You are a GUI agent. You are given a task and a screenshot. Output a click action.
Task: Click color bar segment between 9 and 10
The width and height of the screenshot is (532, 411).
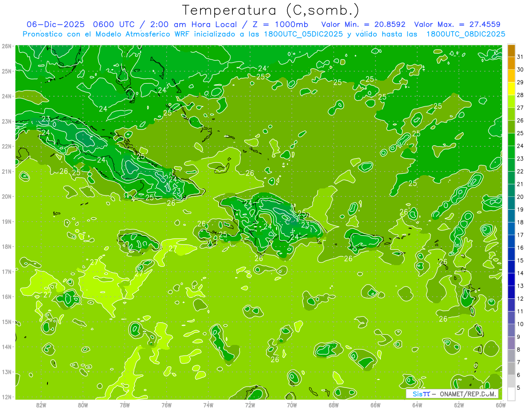pos(511,330)
